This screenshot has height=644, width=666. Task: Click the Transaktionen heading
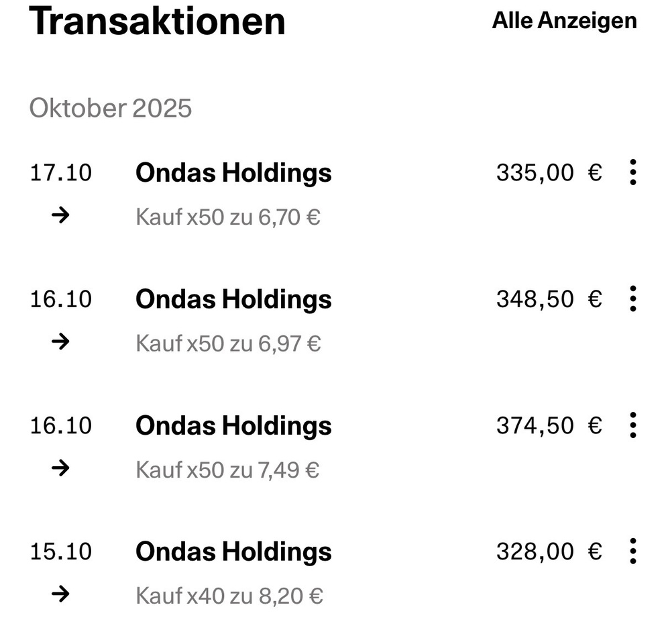(158, 21)
